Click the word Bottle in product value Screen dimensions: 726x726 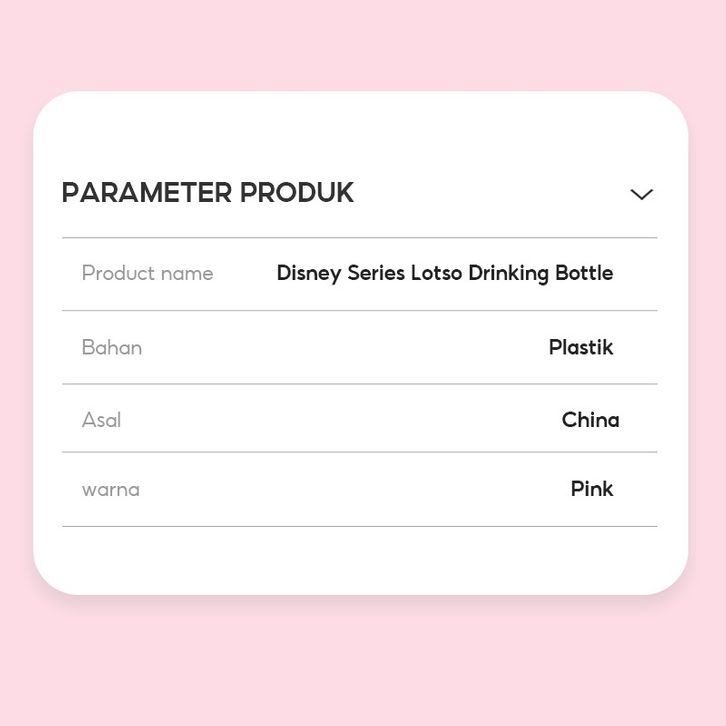[584, 273]
